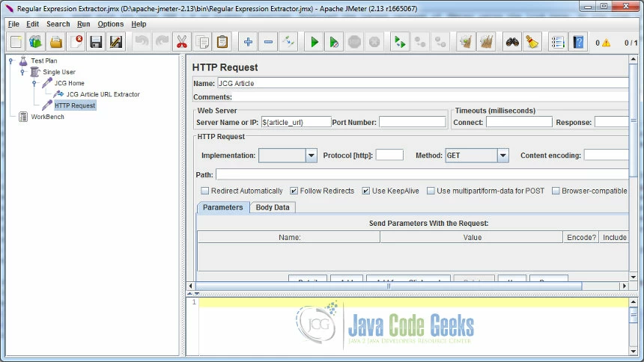Viewport: 644px width, 362px height.
Task: Click the horizontal scrollbar of request panel
Action: pyautogui.click(x=389, y=286)
